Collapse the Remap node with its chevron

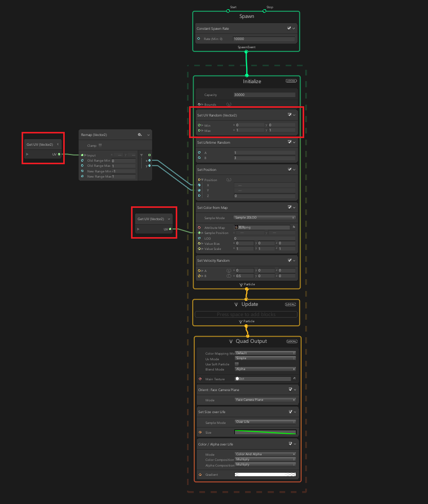point(148,135)
